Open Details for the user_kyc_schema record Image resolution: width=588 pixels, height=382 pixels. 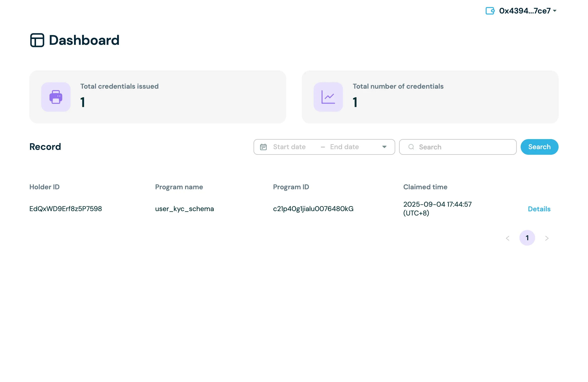[539, 209]
